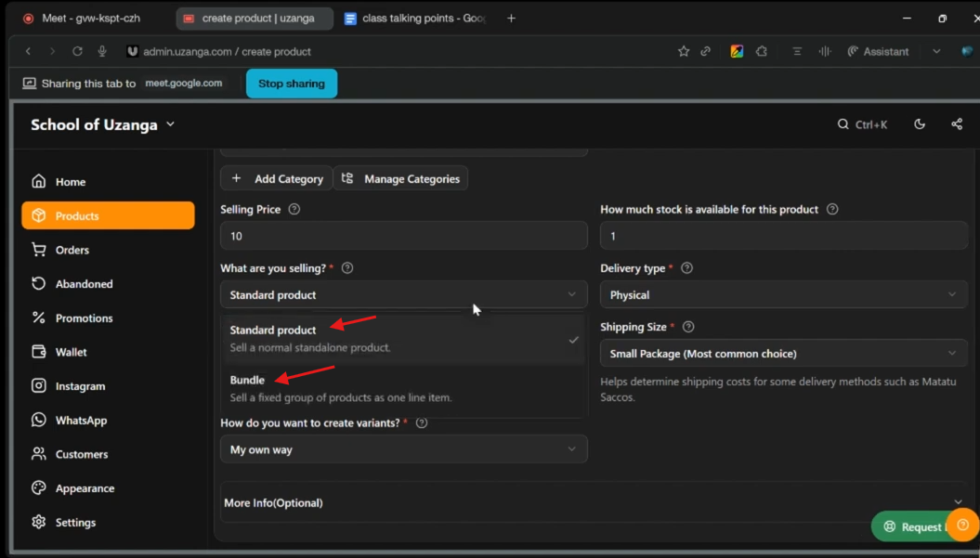The width and height of the screenshot is (980, 558).
Task: Click the stock availability help icon
Action: [x=832, y=209]
